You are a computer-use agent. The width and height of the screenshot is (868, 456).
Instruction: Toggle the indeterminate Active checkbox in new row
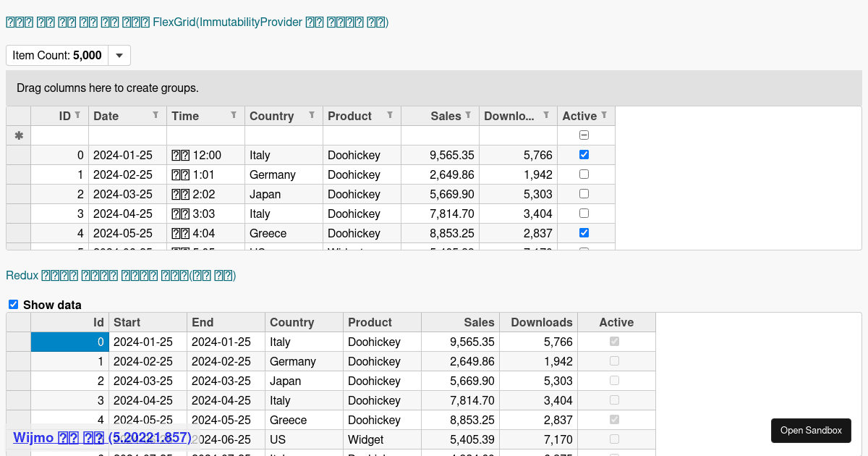[584, 135]
